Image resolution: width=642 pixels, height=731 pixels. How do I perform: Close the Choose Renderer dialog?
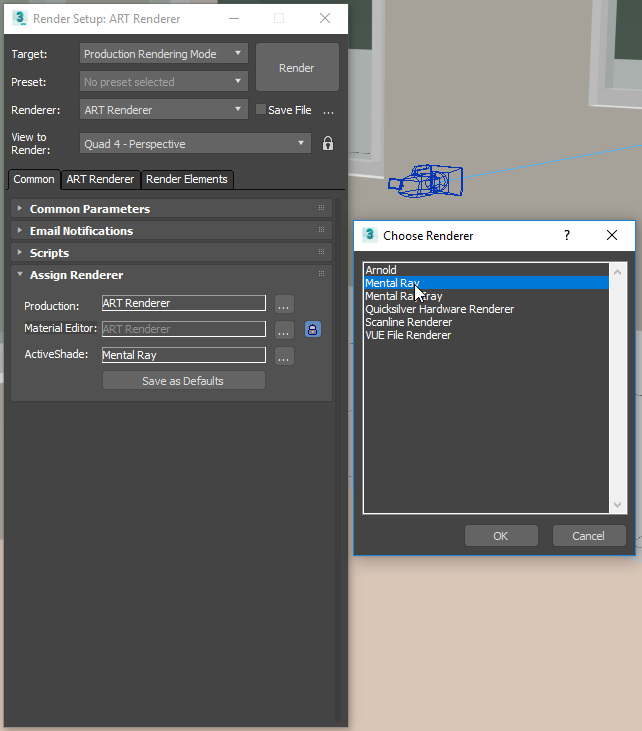(612, 235)
